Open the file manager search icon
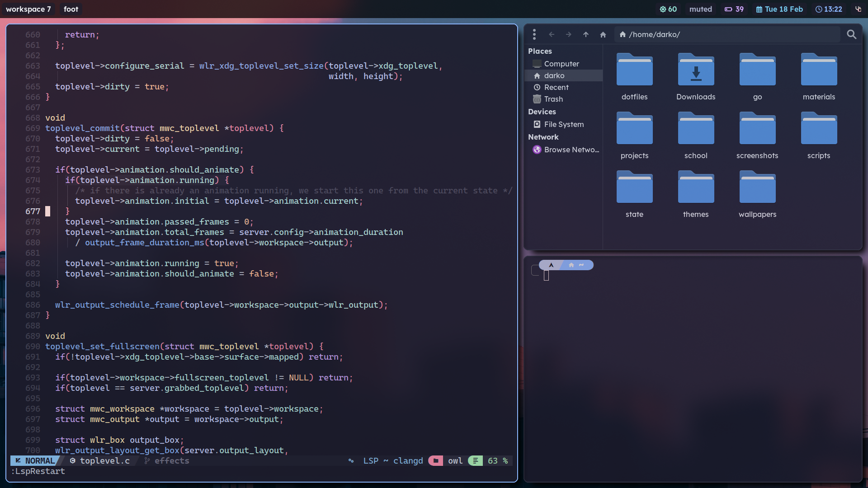This screenshot has height=488, width=868. pos(852,34)
